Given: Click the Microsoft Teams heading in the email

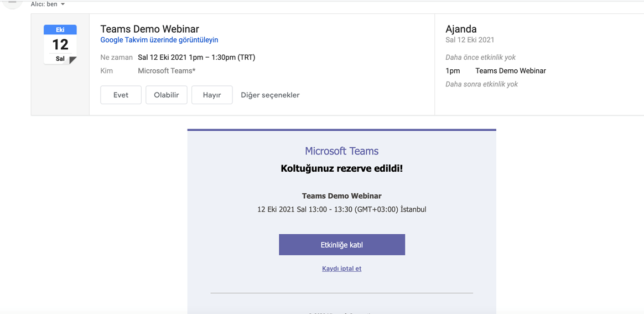Looking at the screenshot, I should click(x=342, y=151).
